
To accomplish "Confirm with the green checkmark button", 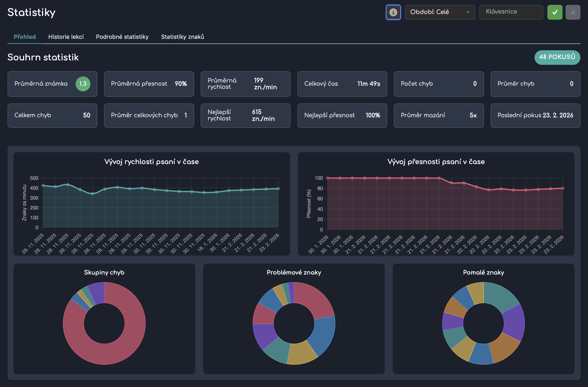I will point(555,12).
